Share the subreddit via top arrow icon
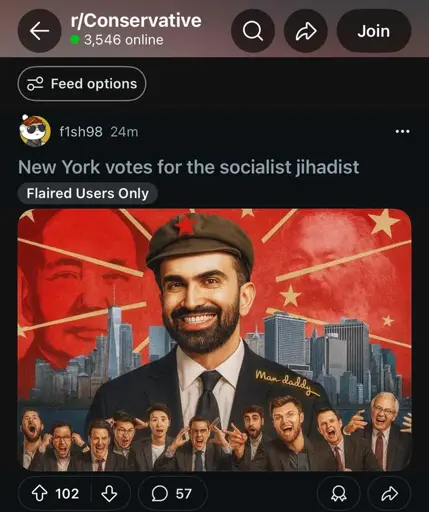The height and width of the screenshot is (512, 429). click(x=306, y=31)
